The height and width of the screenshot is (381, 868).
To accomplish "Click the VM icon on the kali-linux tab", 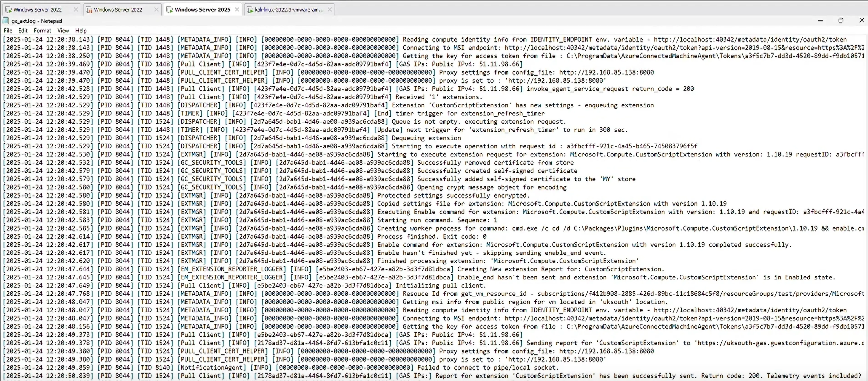I will 250,10.
